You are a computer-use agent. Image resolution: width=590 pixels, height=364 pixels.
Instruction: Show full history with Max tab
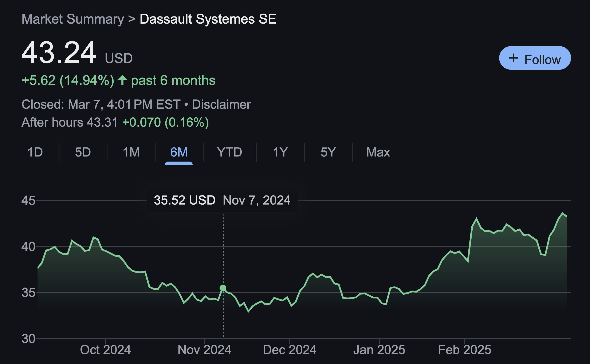pyautogui.click(x=378, y=152)
